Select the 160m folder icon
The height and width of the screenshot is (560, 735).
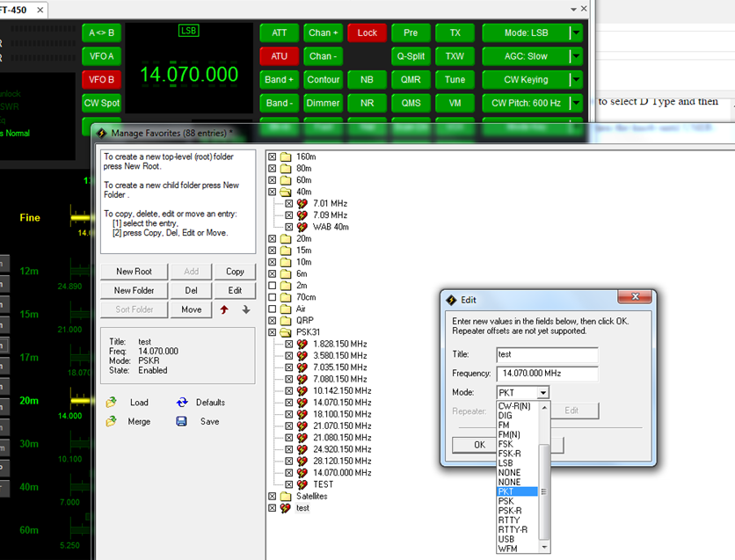286,156
